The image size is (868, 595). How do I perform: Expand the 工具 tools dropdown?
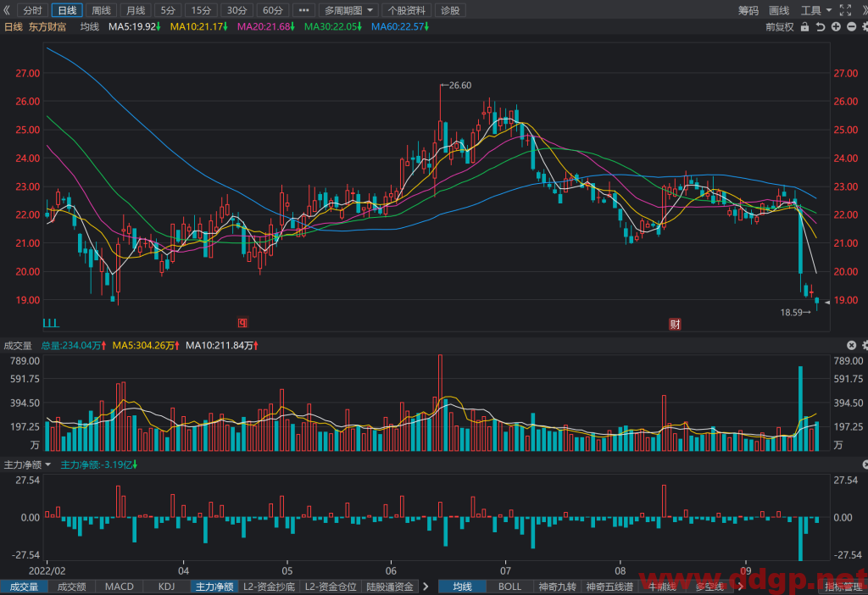pyautogui.click(x=816, y=10)
